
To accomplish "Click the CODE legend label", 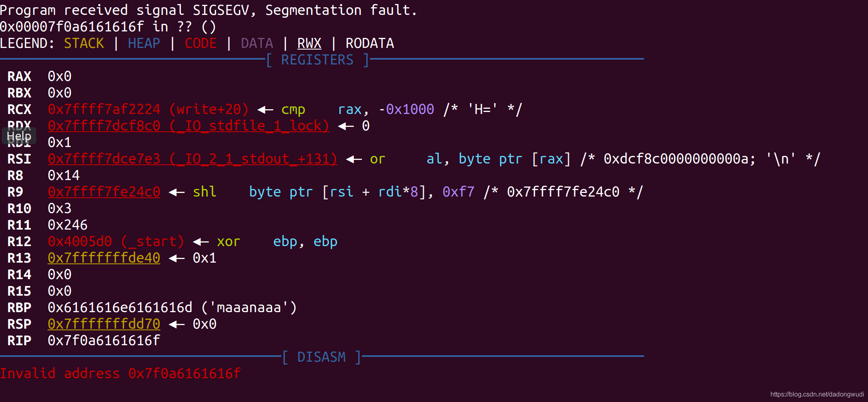I will click(x=201, y=44).
